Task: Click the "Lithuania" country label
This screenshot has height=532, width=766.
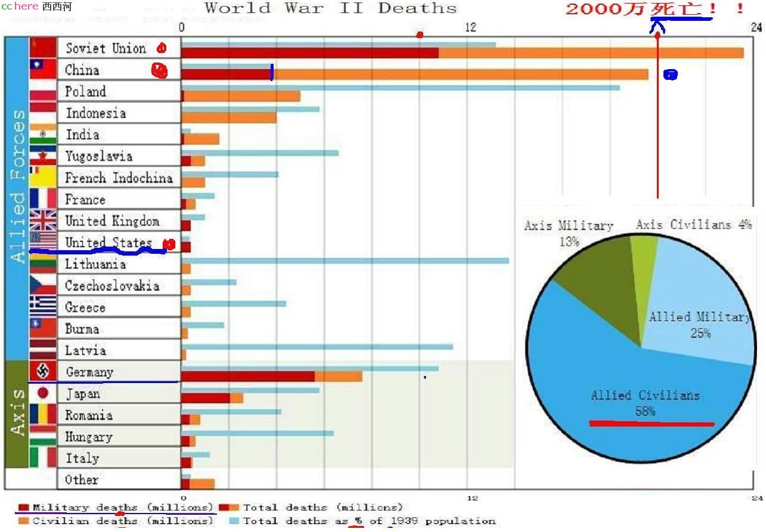Action: coord(95,264)
